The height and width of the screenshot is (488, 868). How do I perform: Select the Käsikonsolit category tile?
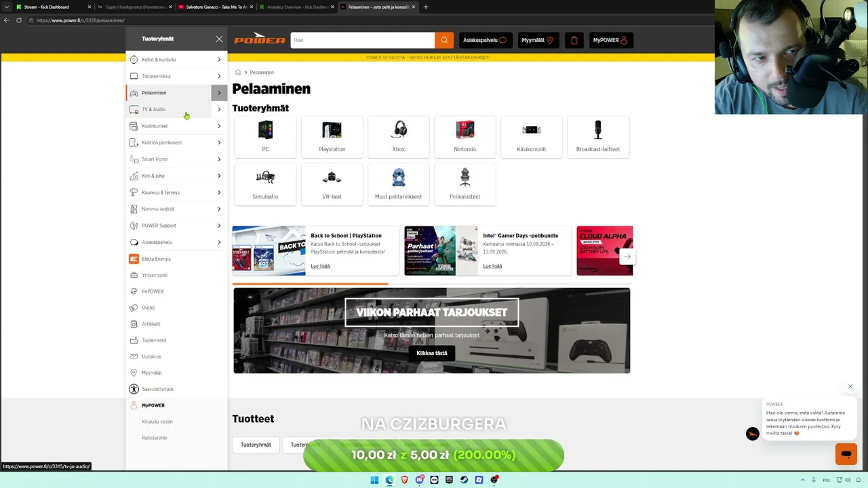point(531,137)
